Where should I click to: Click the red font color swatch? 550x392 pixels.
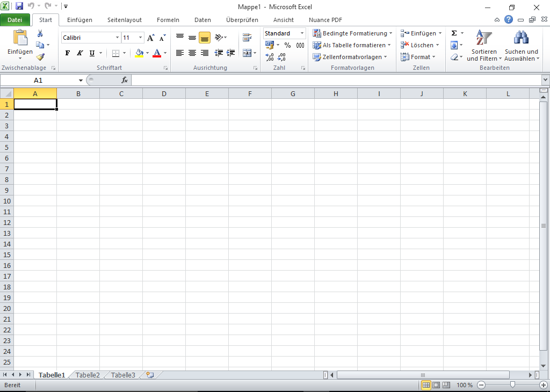(x=157, y=56)
